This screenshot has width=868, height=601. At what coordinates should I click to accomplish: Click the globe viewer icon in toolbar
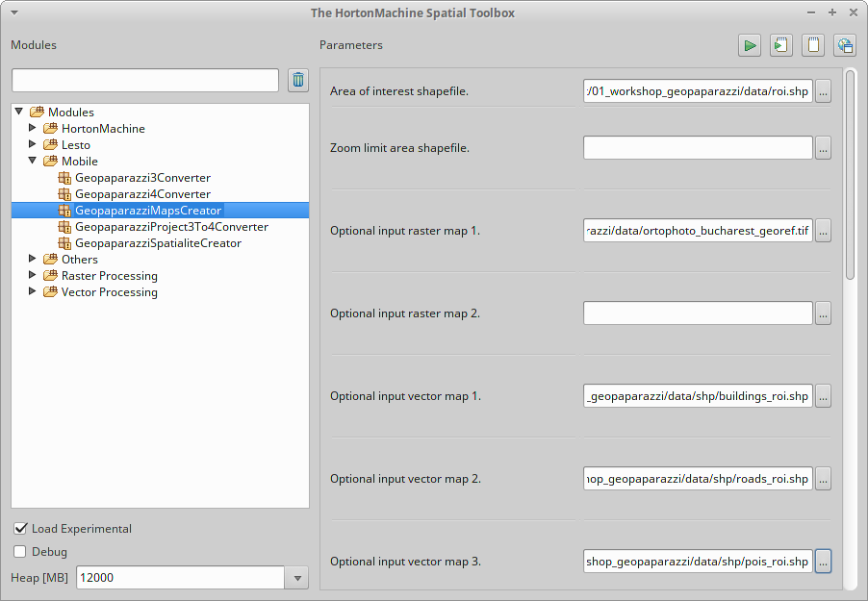pyautogui.click(x=845, y=45)
